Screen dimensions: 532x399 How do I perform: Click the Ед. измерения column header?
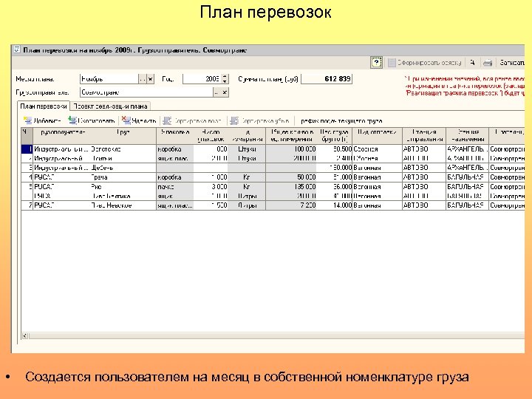[247, 135]
